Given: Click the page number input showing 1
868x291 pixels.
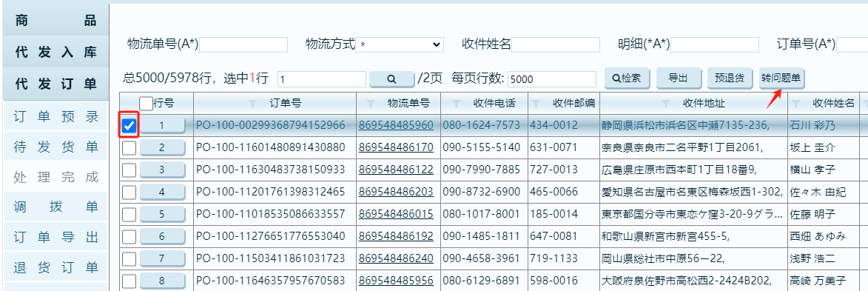Looking at the screenshot, I should [x=322, y=79].
